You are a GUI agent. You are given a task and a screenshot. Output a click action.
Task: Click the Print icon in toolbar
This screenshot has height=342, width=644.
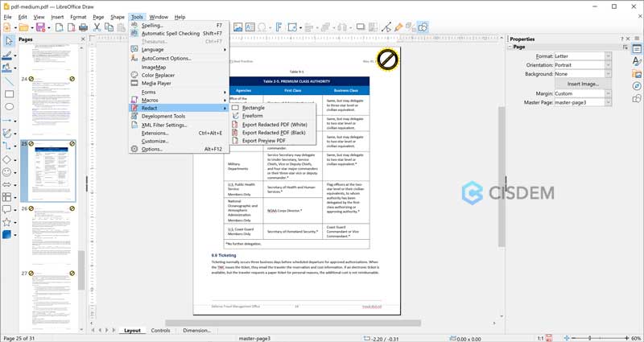click(x=81, y=27)
